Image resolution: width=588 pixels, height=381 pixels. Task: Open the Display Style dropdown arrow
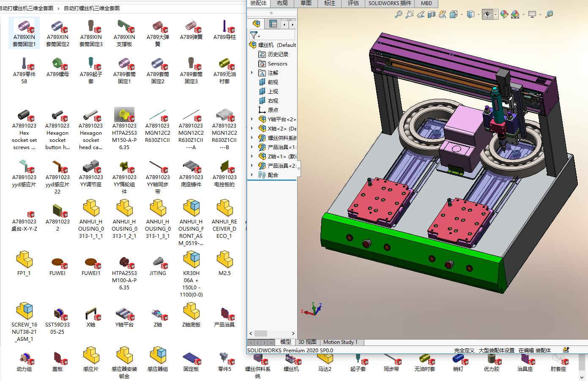[478, 15]
